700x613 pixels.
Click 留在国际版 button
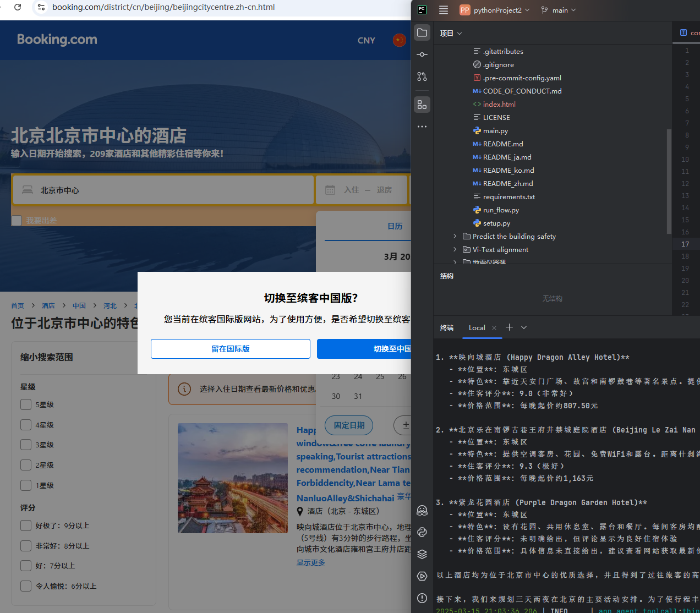tap(231, 349)
